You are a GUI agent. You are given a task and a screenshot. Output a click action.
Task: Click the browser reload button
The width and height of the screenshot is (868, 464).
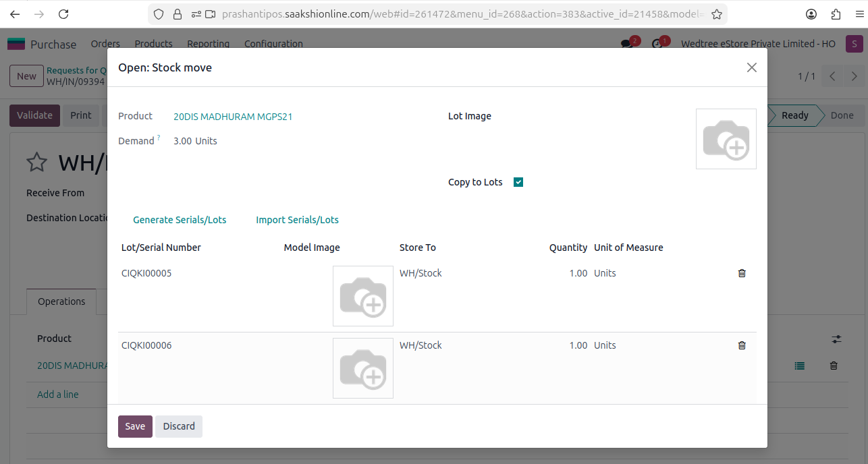[63, 14]
